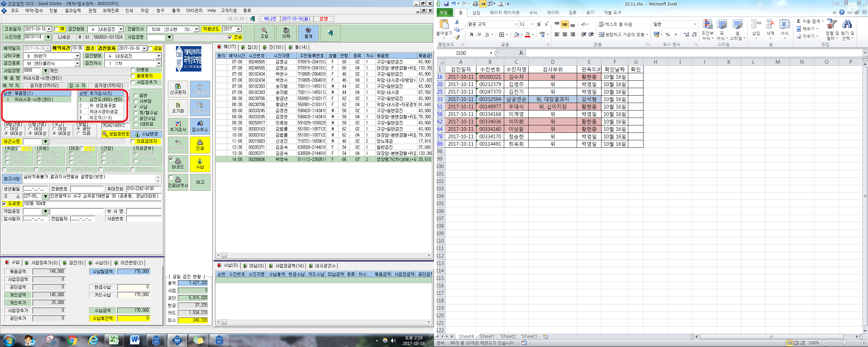Image resolution: width=868 pixels, height=347 pixels.
Task: Open the 조회일자 date dropdown
Action: [49, 29]
